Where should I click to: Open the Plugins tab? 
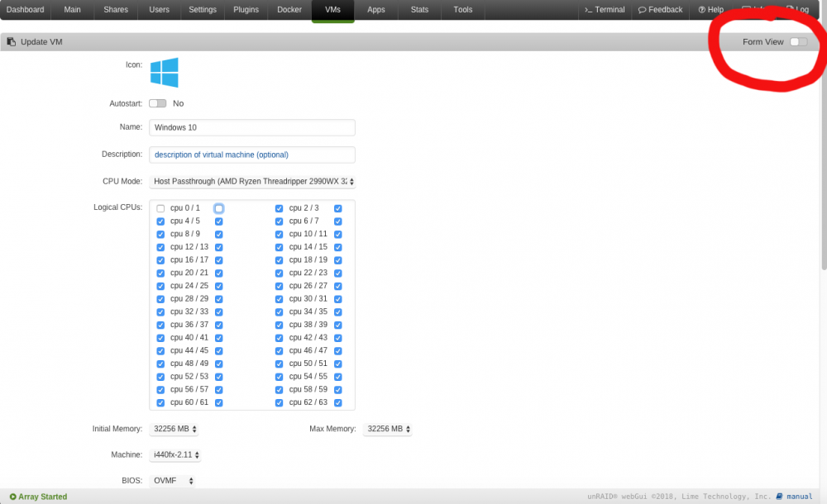point(246,9)
